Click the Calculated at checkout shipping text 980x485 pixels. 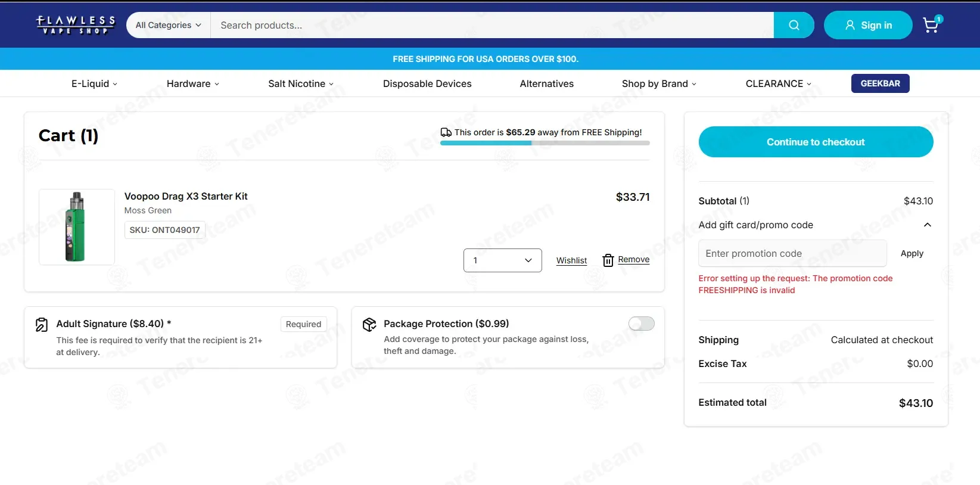point(882,340)
